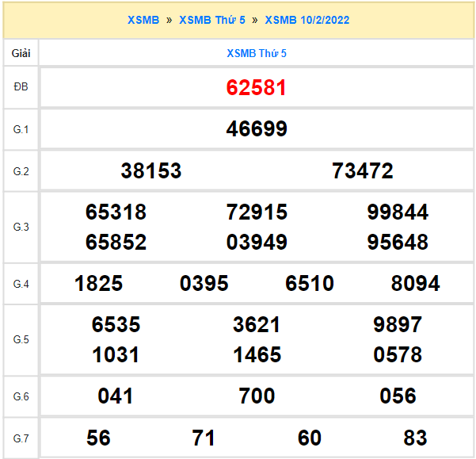This screenshot has width=476, height=459.
Task: Click G.2 number 73472
Action: (363, 171)
